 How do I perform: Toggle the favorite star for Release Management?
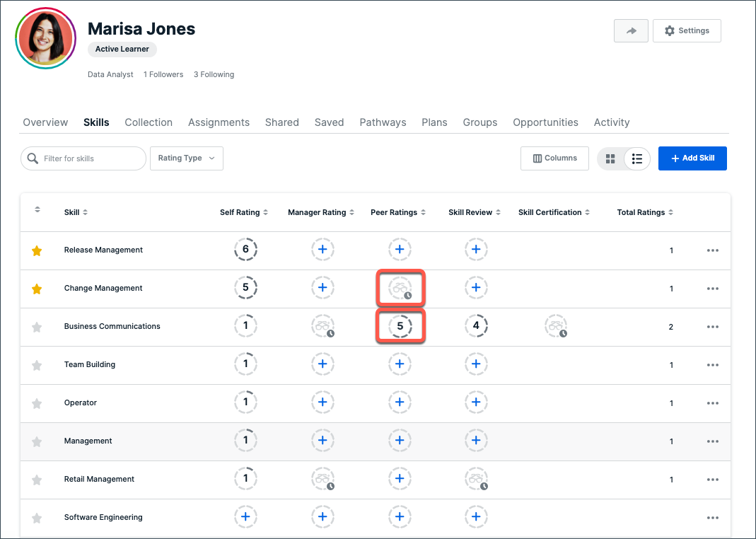[x=37, y=249]
